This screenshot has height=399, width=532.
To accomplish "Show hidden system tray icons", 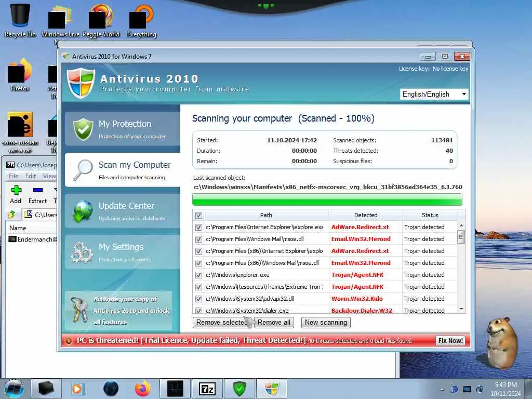I will coord(442,390).
